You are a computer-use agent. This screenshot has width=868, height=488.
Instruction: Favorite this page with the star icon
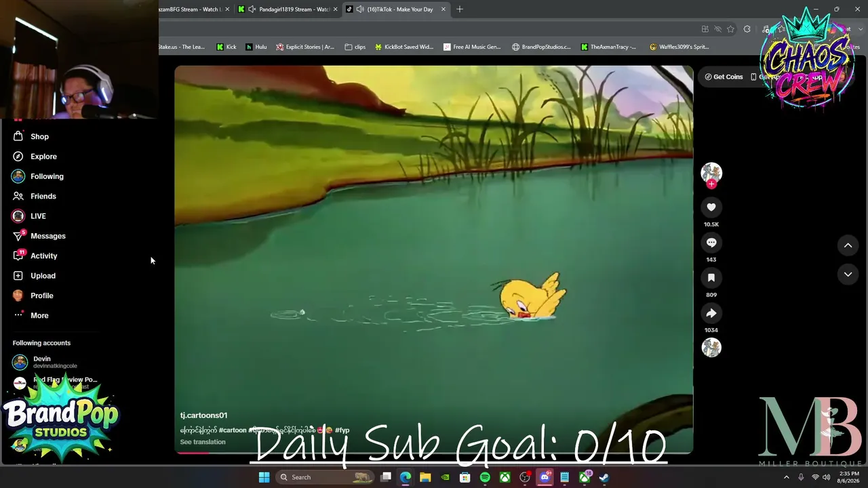click(731, 29)
